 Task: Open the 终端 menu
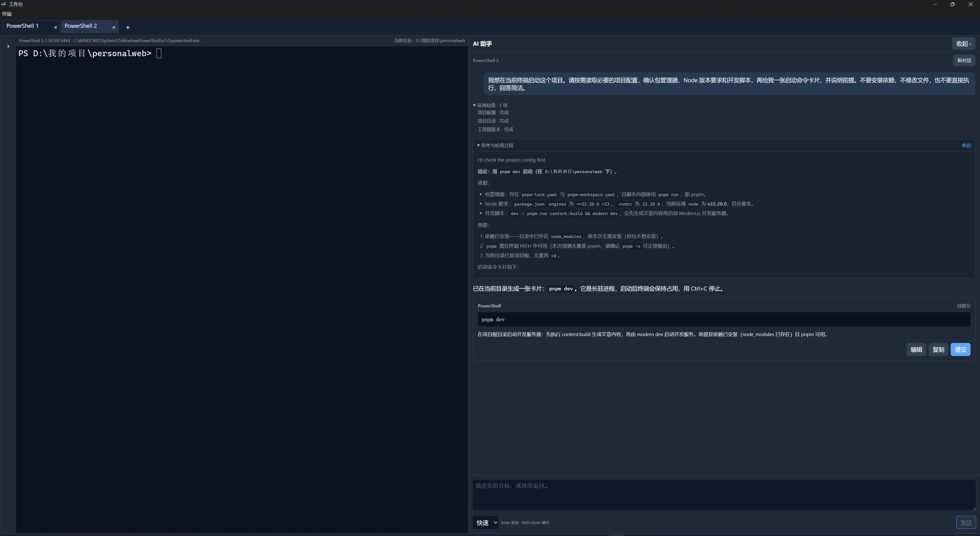[x=7, y=14]
